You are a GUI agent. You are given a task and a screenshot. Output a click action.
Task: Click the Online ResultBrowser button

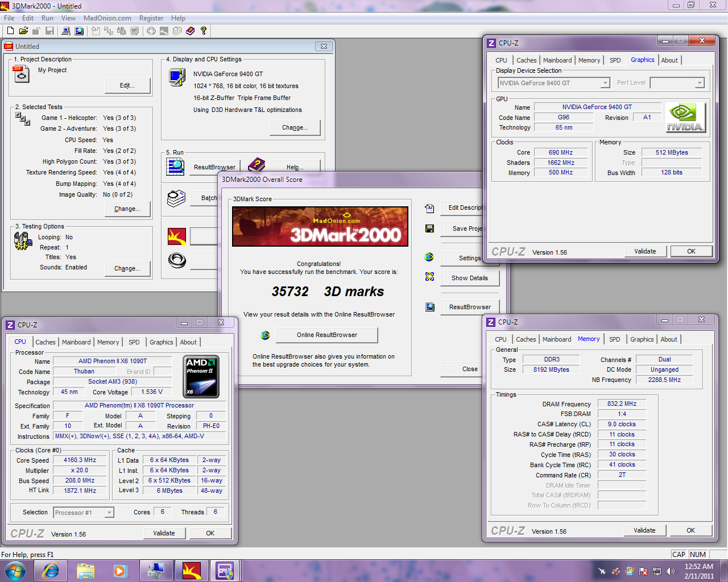[327, 335]
